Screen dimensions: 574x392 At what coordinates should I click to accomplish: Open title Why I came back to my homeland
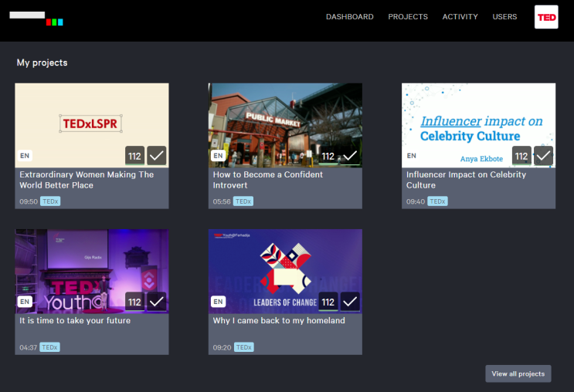(279, 320)
